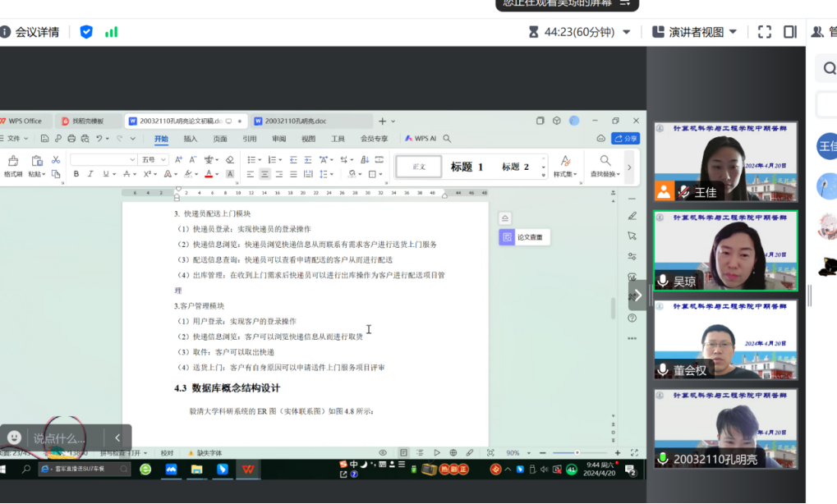The width and height of the screenshot is (837, 504).
Task: Click the Bold formatting button
Action: pos(76,174)
